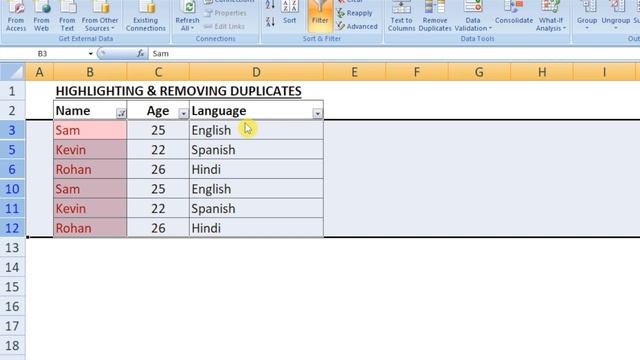Select column H header
Screen dimensions: 640x360
coord(542,72)
